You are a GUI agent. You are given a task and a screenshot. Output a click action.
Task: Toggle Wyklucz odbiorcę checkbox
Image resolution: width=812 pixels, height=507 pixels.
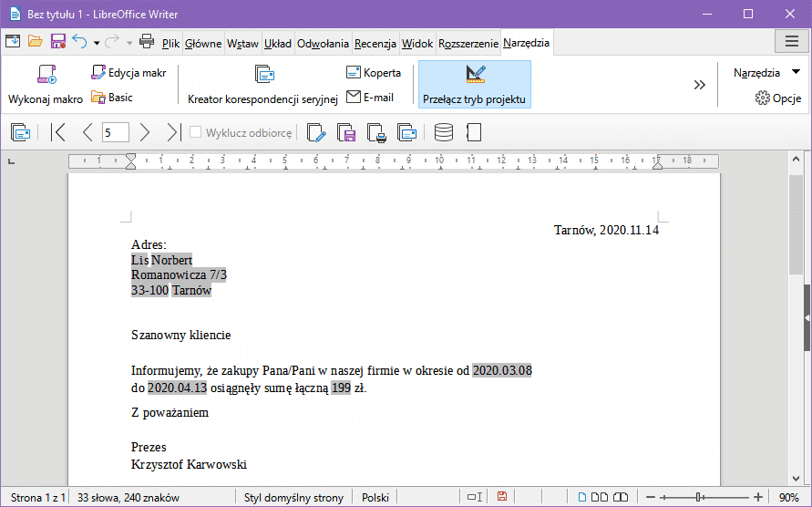(195, 133)
